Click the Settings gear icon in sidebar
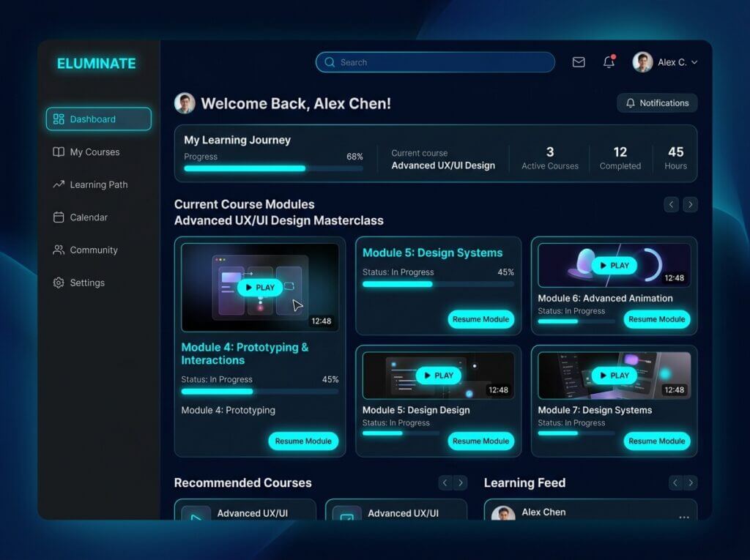 coord(59,283)
